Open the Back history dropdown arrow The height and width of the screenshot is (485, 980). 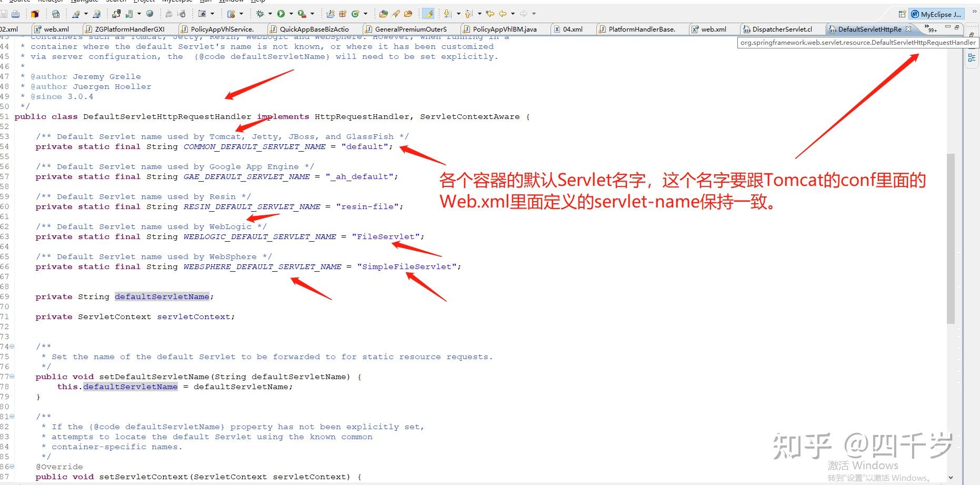click(x=512, y=14)
